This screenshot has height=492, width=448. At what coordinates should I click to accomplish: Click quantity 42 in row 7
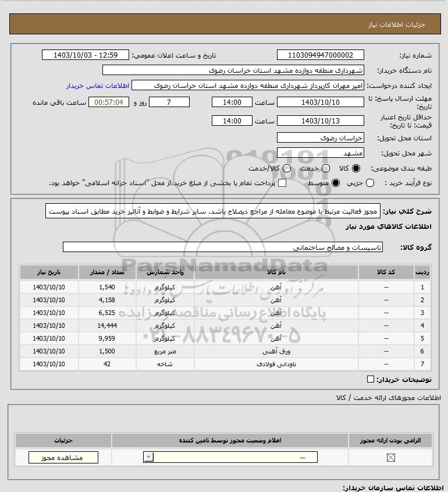(107, 364)
